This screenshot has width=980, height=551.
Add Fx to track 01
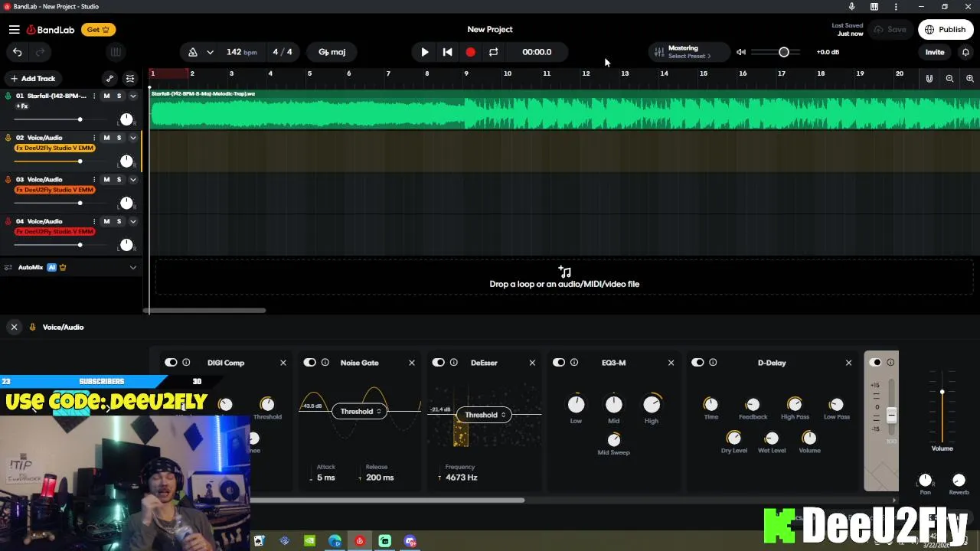click(x=22, y=106)
